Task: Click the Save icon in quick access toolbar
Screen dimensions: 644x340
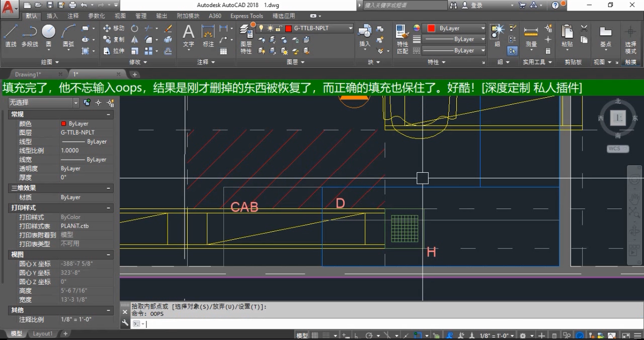Action: coord(50,5)
